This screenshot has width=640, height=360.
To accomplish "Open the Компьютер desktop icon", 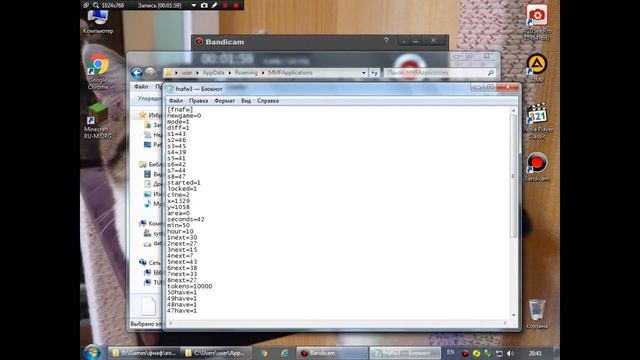I will [98, 21].
